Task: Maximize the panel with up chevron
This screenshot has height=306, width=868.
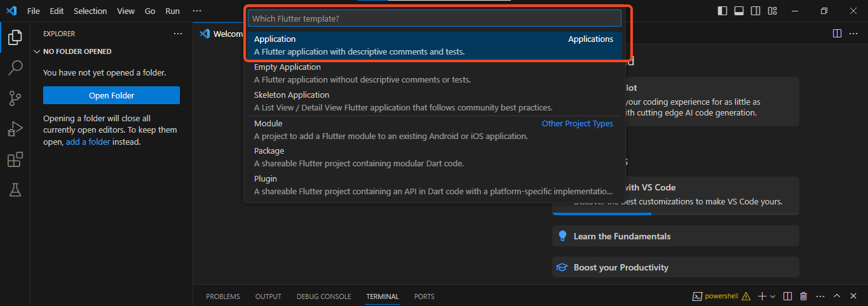Action: [837, 296]
